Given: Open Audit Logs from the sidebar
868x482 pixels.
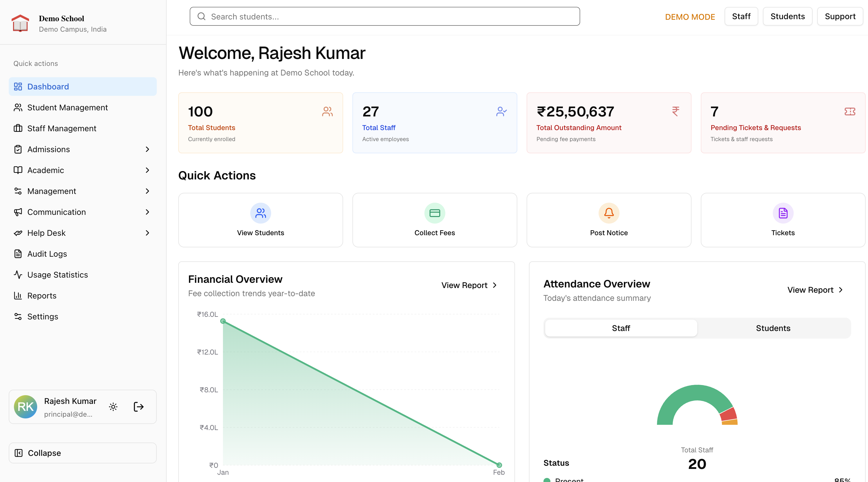Looking at the screenshot, I should tap(47, 254).
